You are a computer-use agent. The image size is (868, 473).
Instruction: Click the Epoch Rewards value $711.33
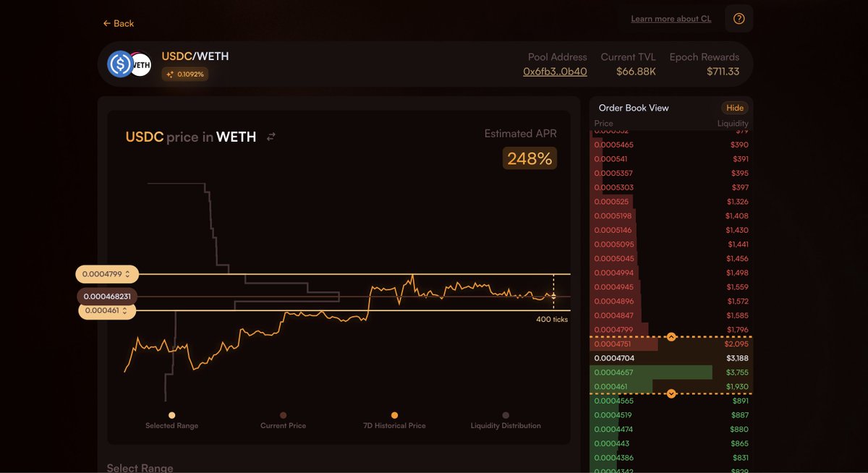click(x=723, y=72)
